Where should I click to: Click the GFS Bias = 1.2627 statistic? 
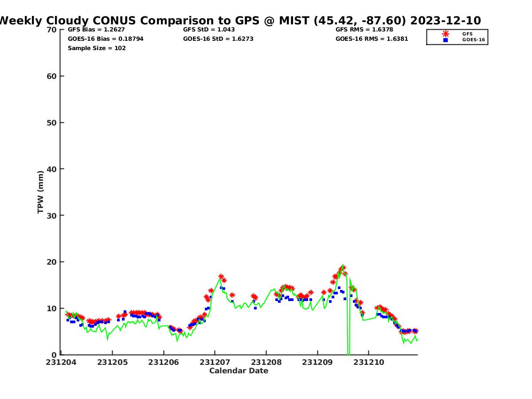coord(96,30)
